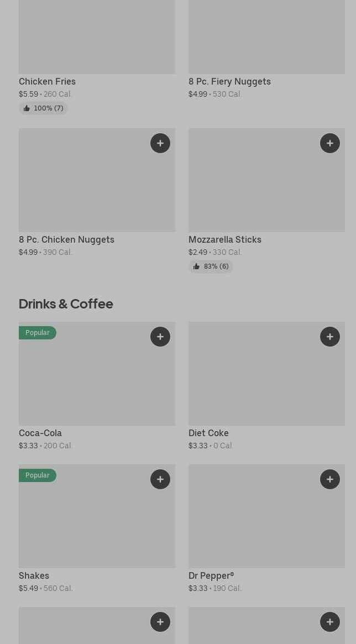This screenshot has width=356, height=644.
Task: Click the Dr Pepper item name
Action: pyautogui.click(x=211, y=576)
